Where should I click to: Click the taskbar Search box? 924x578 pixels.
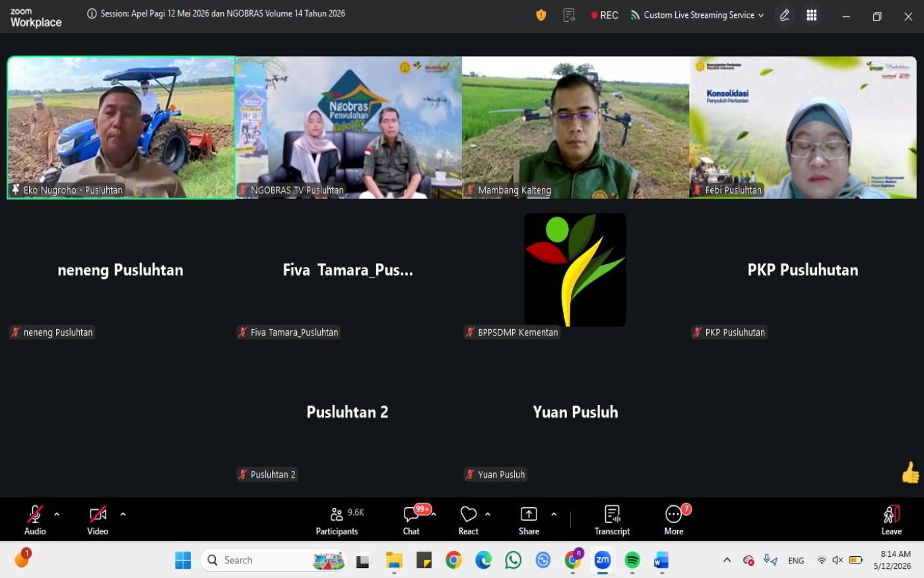click(273, 560)
